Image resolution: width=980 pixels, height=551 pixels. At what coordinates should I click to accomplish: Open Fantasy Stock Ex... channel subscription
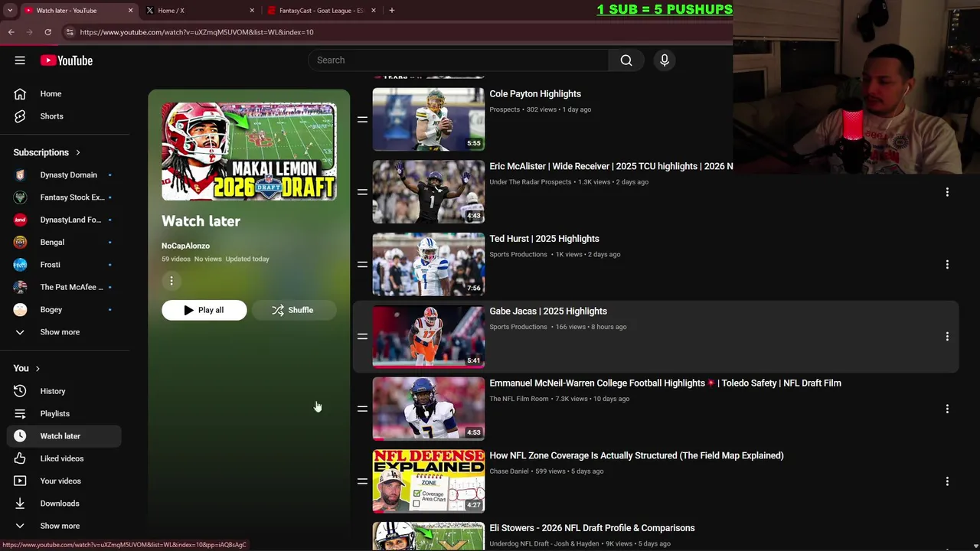tap(64, 197)
